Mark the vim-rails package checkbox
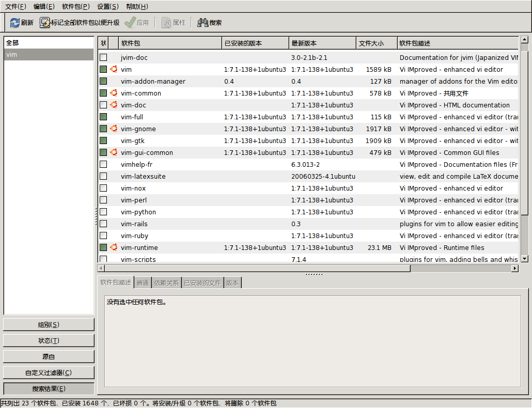Image resolution: width=532 pixels, height=408 pixels. [103, 224]
